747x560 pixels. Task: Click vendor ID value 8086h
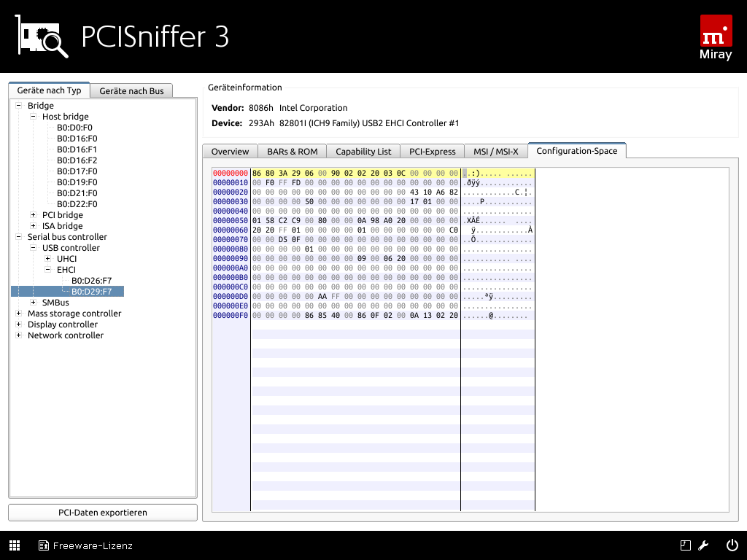point(261,108)
